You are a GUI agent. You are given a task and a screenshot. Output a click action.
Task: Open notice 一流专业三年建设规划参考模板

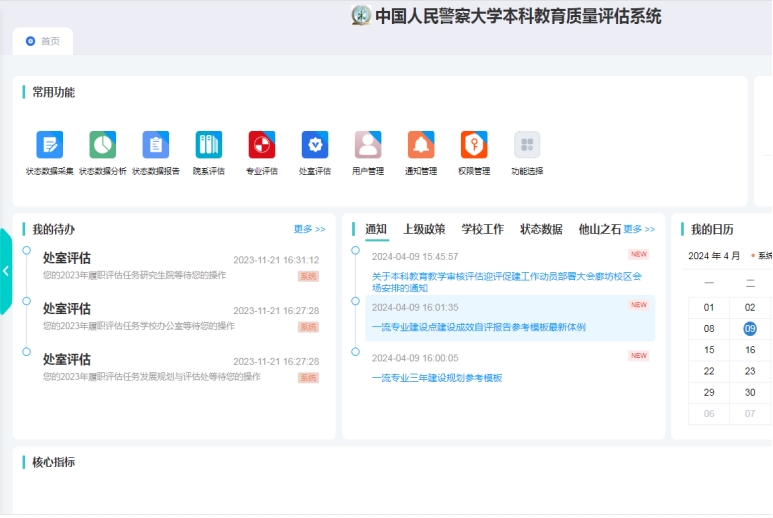437,378
